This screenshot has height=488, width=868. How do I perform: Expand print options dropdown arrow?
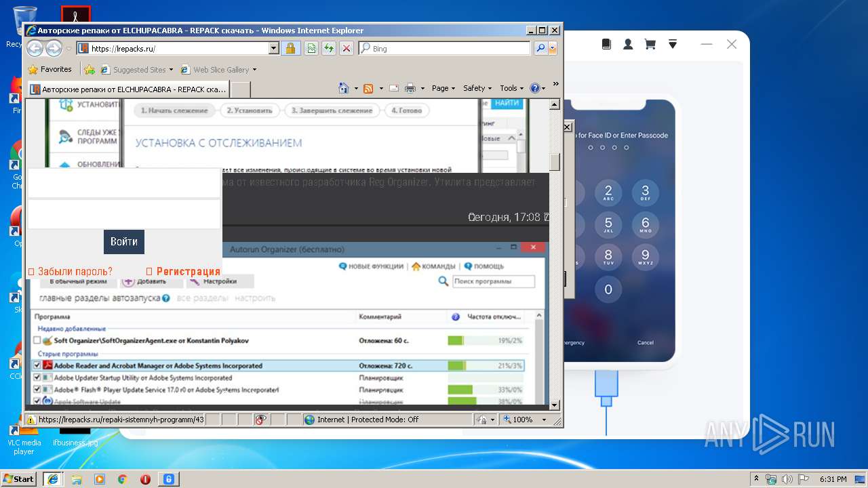pyautogui.click(x=422, y=88)
